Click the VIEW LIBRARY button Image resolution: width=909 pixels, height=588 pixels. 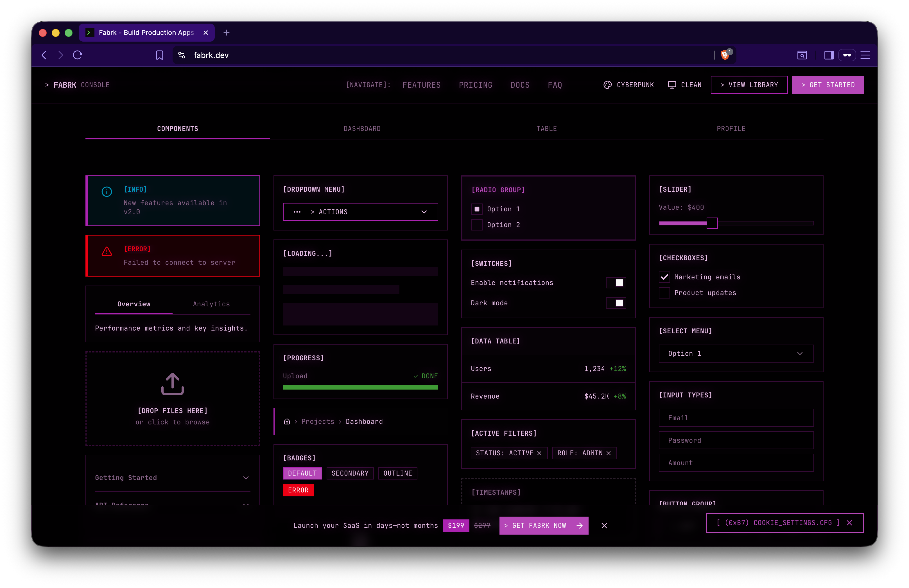(749, 85)
